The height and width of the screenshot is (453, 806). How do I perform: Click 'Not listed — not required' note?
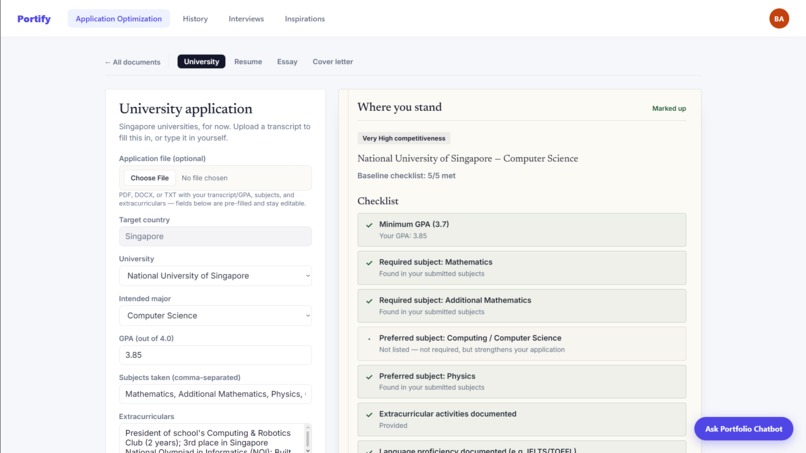click(472, 350)
